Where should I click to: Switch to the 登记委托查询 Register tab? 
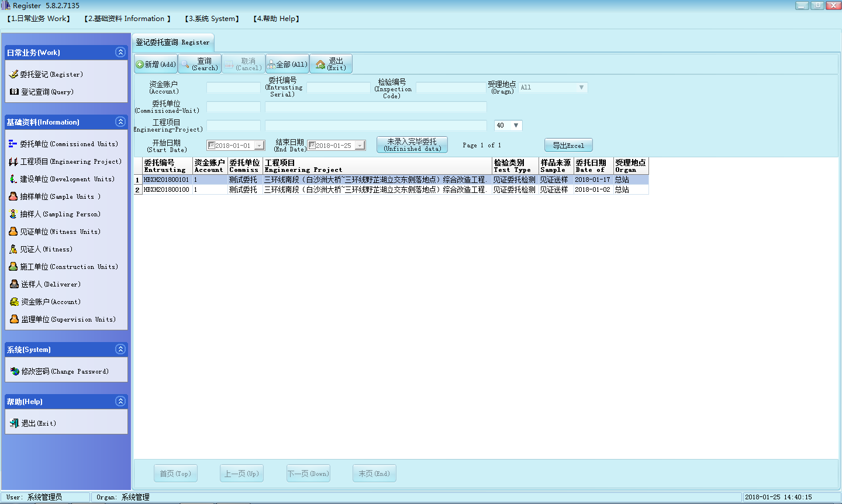[172, 42]
